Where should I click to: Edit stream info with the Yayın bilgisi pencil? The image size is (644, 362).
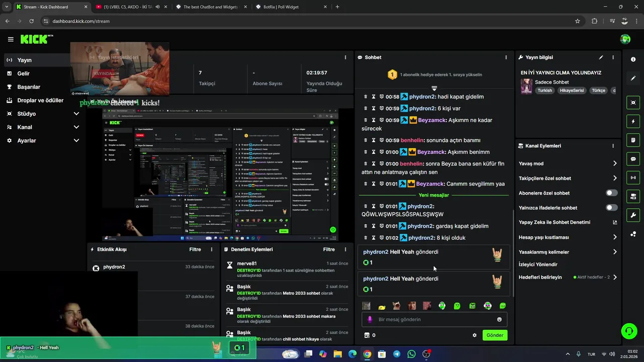click(601, 57)
